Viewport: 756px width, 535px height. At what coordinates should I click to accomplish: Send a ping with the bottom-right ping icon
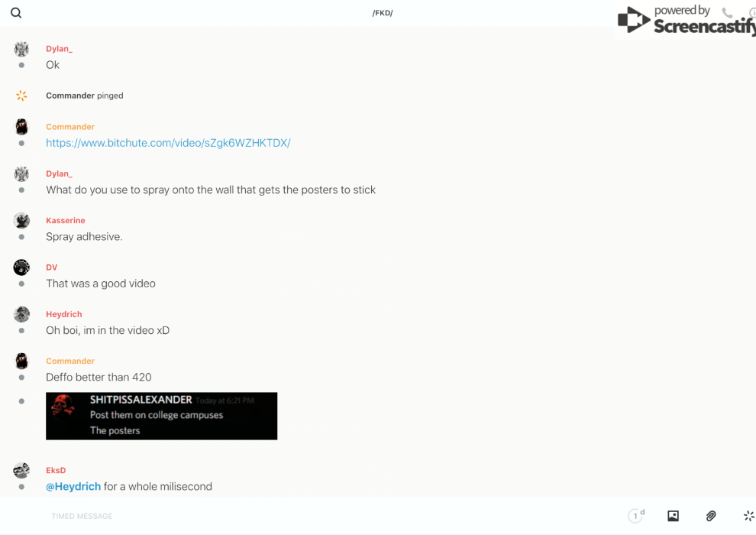748,516
